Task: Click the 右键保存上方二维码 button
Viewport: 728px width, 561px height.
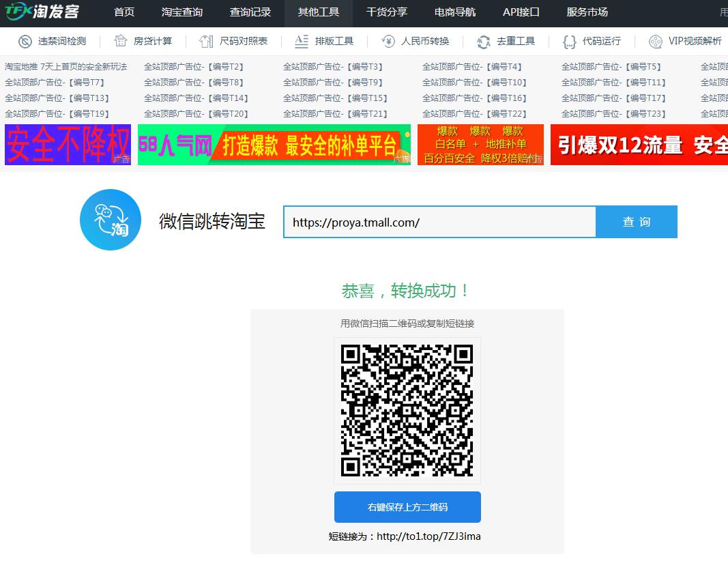Action: (x=407, y=507)
